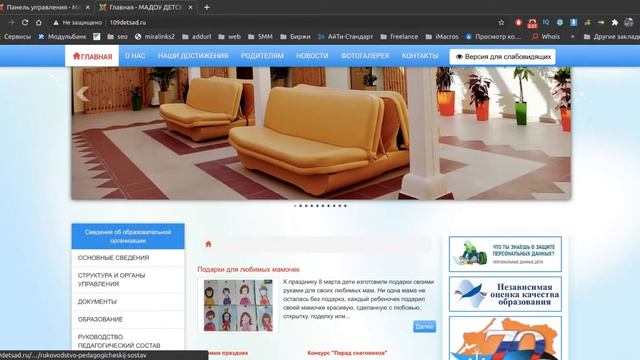Bookmark this page with the star icon
This screenshot has height=360, width=640.
point(501,22)
